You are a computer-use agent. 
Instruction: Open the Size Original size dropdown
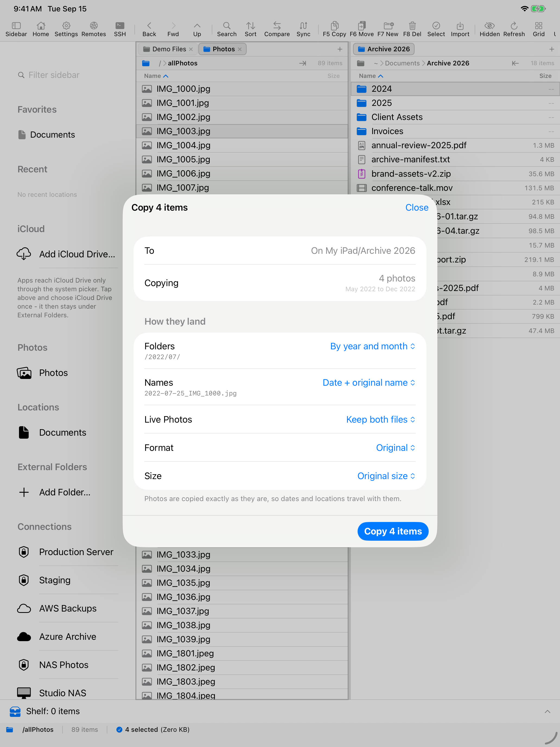point(386,476)
